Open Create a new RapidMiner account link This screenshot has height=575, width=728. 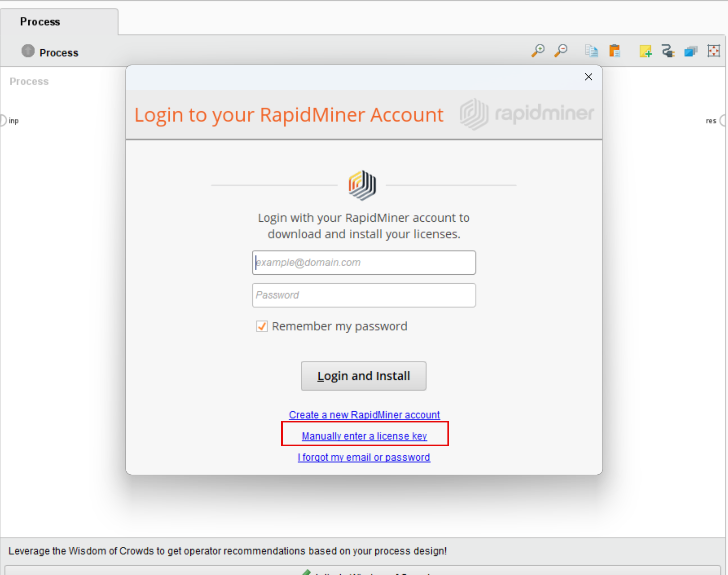(364, 414)
